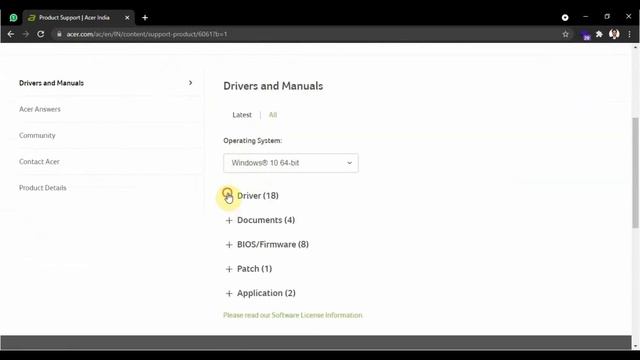Expand the BIOS/Firmware (8) section
The image size is (640, 360).
[x=267, y=244]
